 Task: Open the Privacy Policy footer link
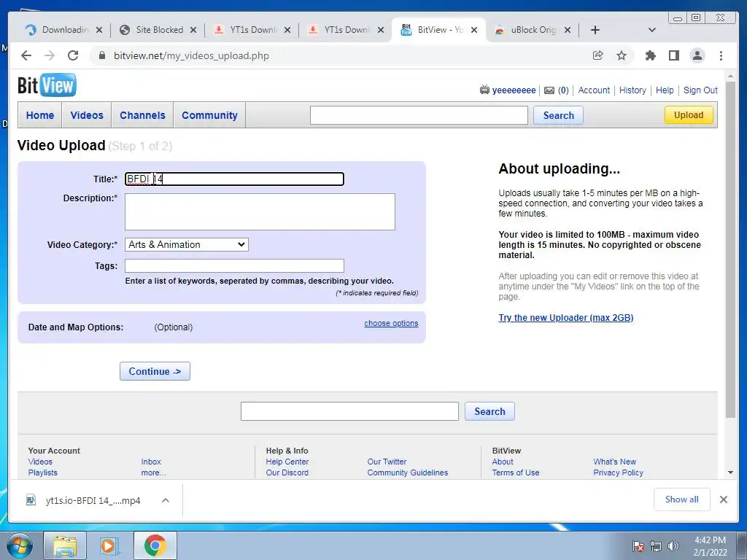pos(619,472)
